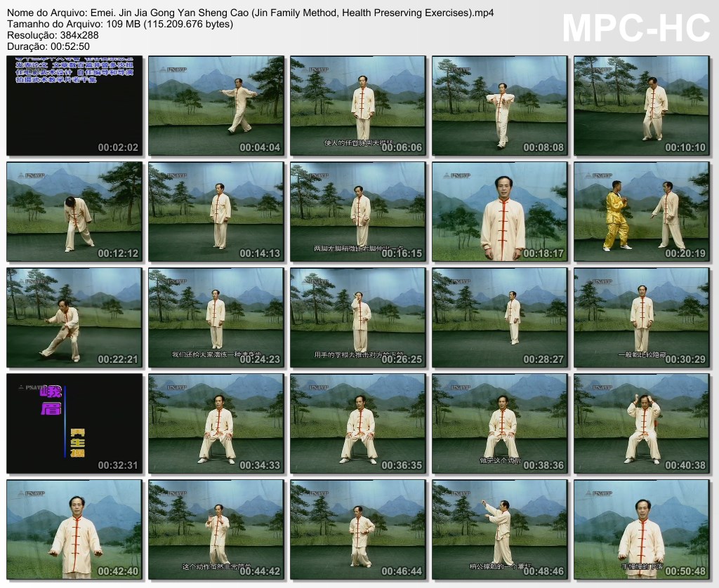The height and width of the screenshot is (588, 719).
Task: Click the final thumbnail at 00:50:48
Action: (x=641, y=529)
